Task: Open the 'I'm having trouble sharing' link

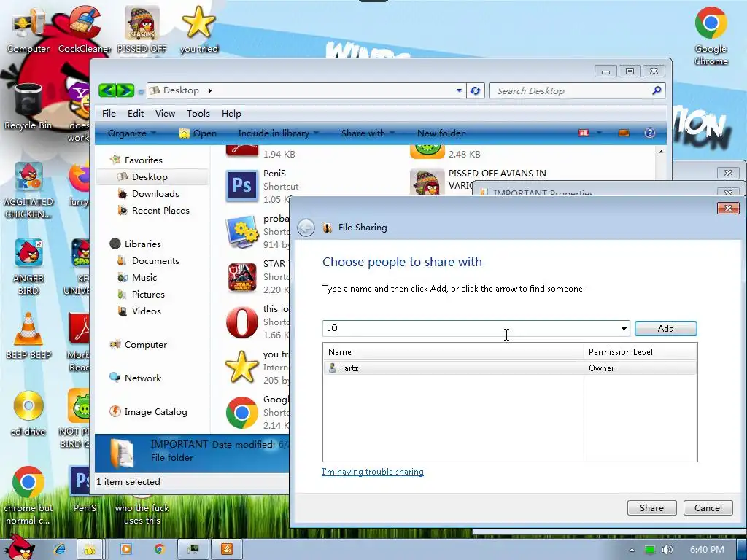Action: [x=373, y=472]
